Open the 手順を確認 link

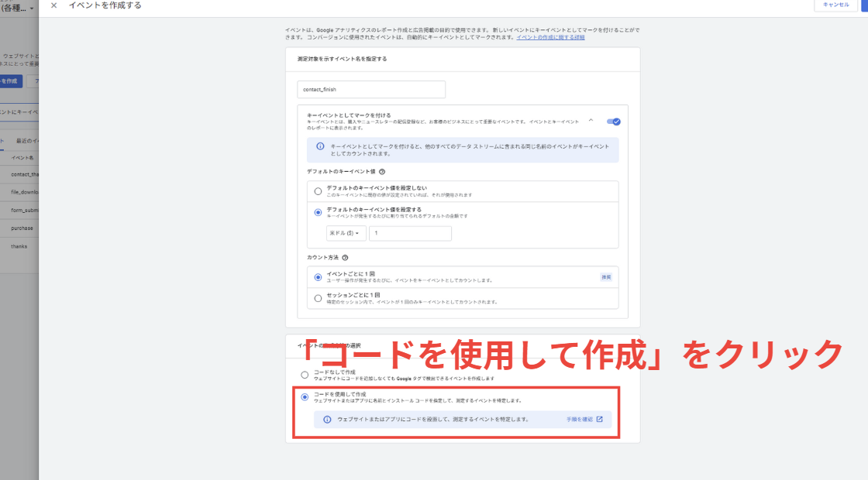point(579,420)
